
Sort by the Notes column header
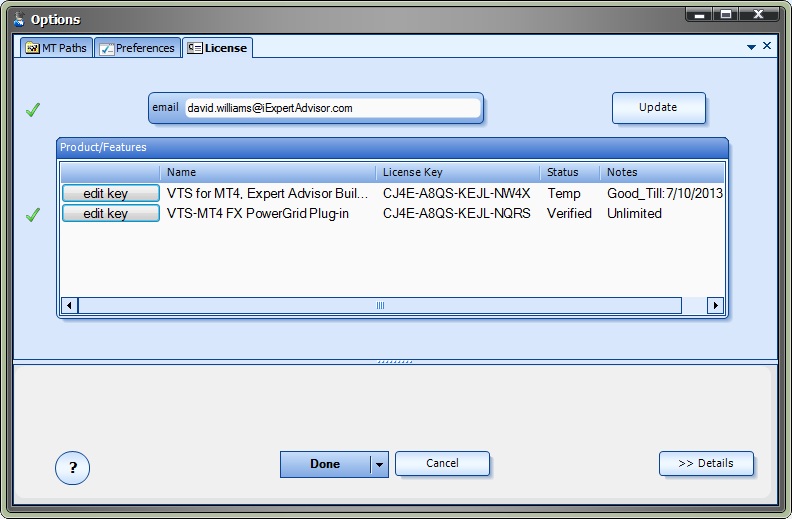[662, 172]
